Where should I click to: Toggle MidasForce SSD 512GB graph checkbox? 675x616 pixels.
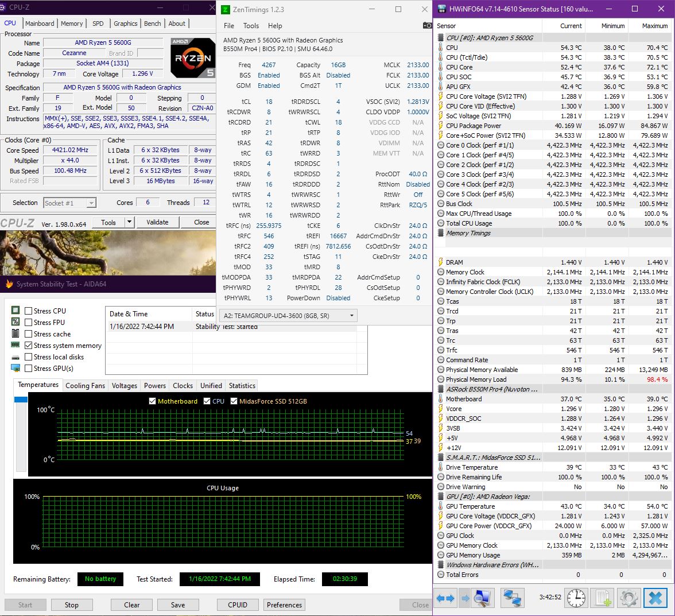[x=234, y=401]
